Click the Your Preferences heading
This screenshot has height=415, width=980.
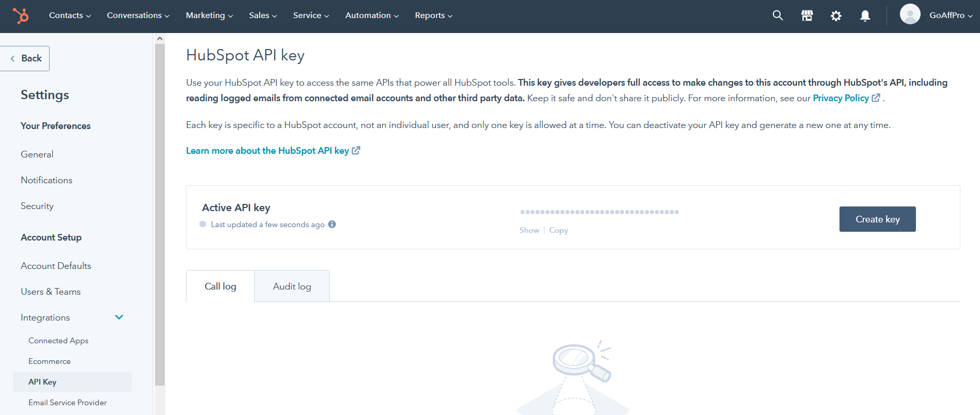click(56, 126)
